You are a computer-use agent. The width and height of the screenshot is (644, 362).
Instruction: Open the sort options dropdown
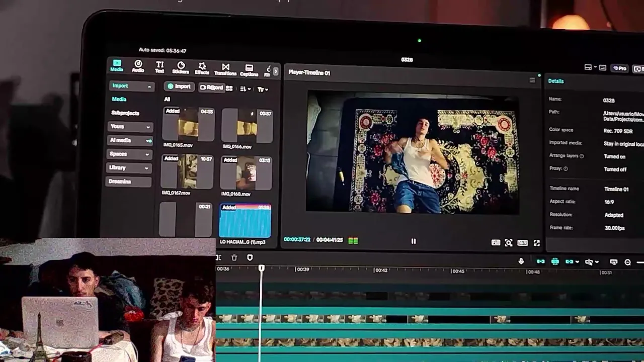[x=246, y=89]
